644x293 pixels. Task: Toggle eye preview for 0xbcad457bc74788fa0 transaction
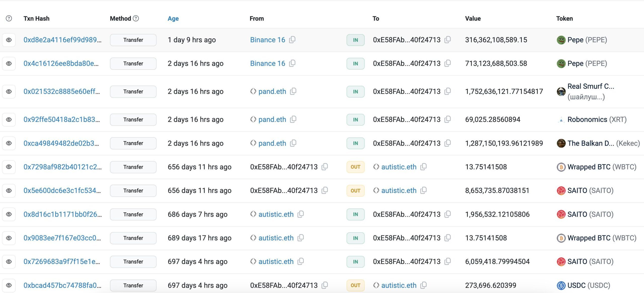click(9, 285)
